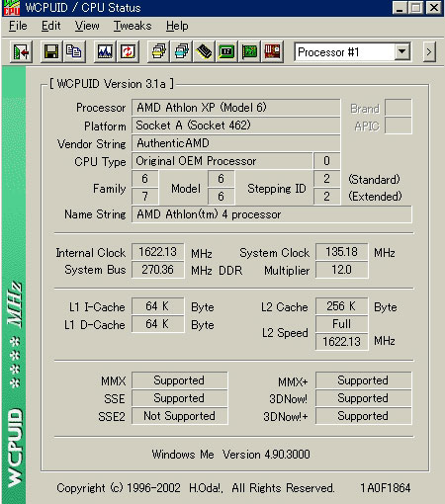Click the floppy disk save icon
The height and width of the screenshot is (504, 445).
[x=51, y=51]
